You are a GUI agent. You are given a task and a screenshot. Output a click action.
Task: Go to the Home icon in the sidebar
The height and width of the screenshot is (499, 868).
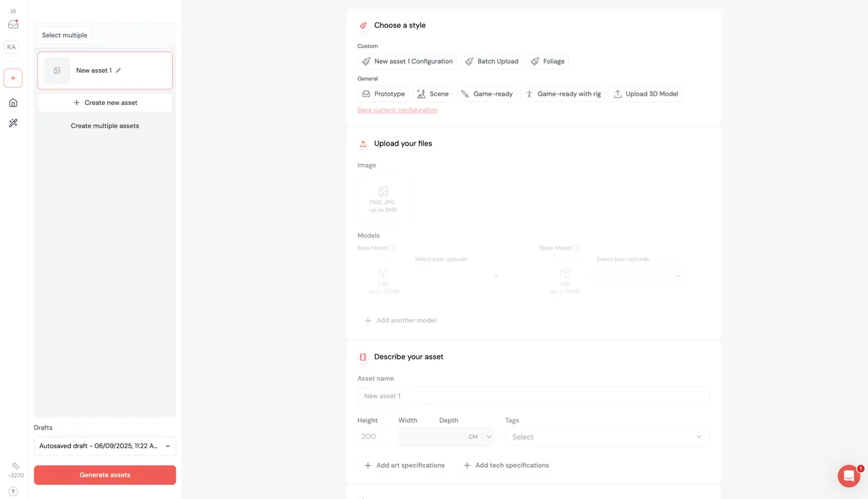point(13,102)
